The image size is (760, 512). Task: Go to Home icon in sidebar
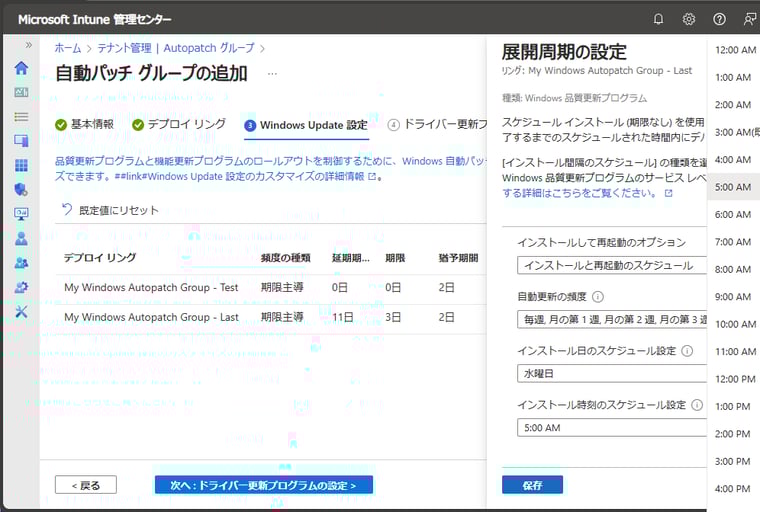pyautogui.click(x=21, y=68)
